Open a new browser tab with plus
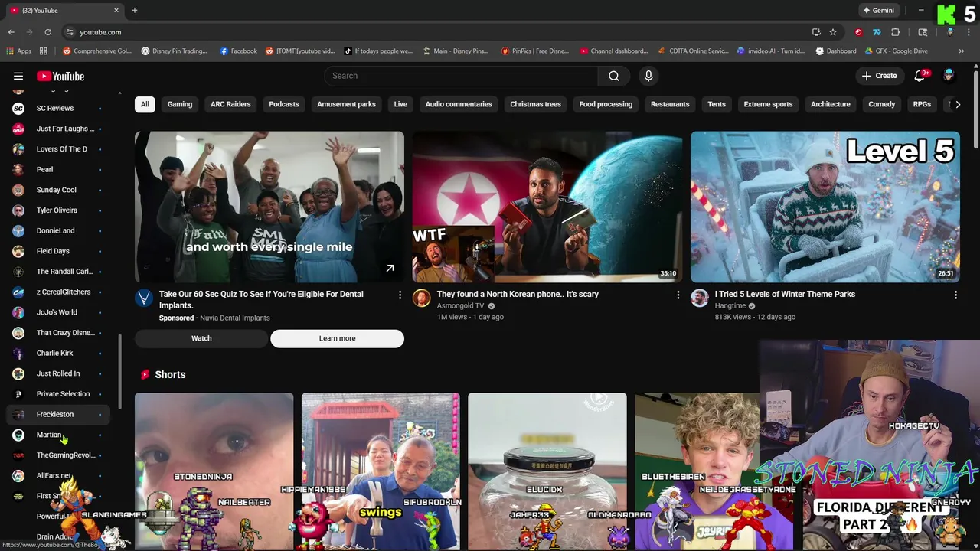 [x=134, y=10]
